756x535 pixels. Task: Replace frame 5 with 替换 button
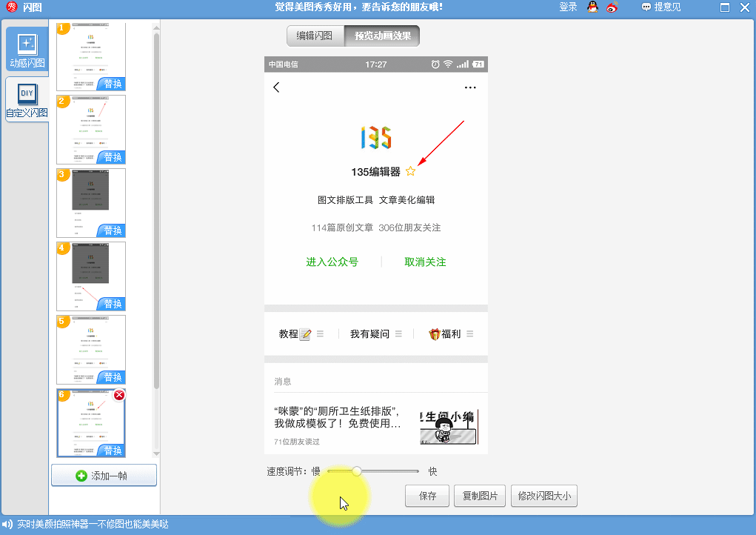click(x=113, y=377)
